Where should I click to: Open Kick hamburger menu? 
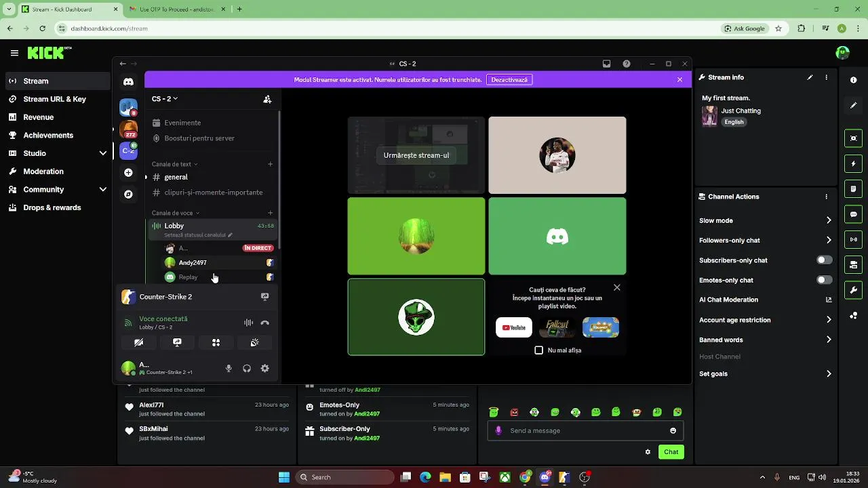coord(14,53)
